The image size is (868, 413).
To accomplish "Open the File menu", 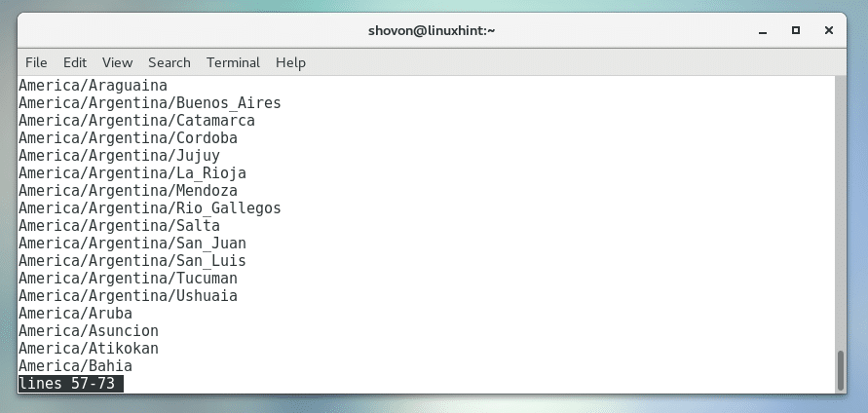I will pos(36,62).
